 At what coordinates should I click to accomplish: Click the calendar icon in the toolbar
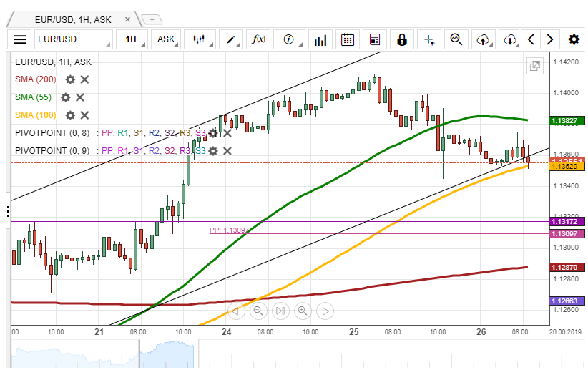coord(348,39)
